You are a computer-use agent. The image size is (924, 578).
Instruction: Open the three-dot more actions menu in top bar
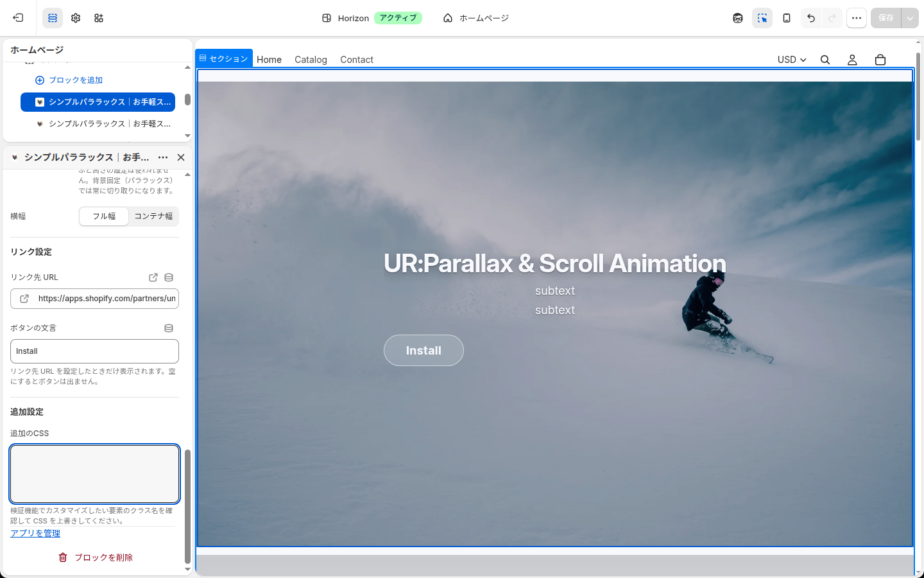pos(857,18)
